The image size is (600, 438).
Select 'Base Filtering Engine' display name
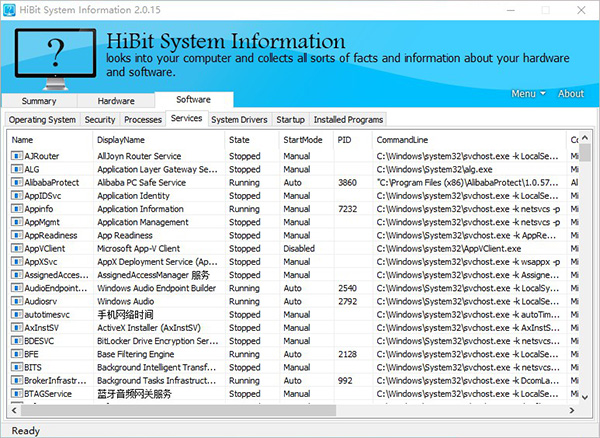[x=135, y=354]
